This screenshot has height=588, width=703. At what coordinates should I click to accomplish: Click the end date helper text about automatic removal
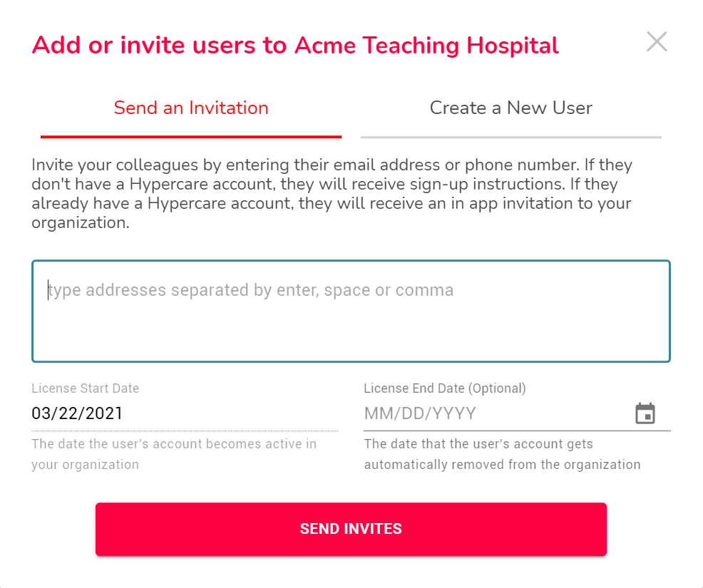(502, 454)
